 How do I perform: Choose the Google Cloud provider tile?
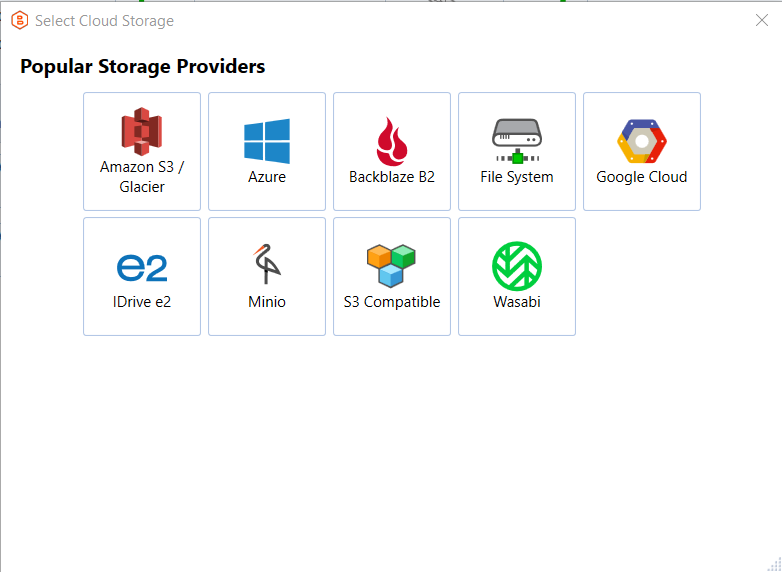(x=642, y=152)
